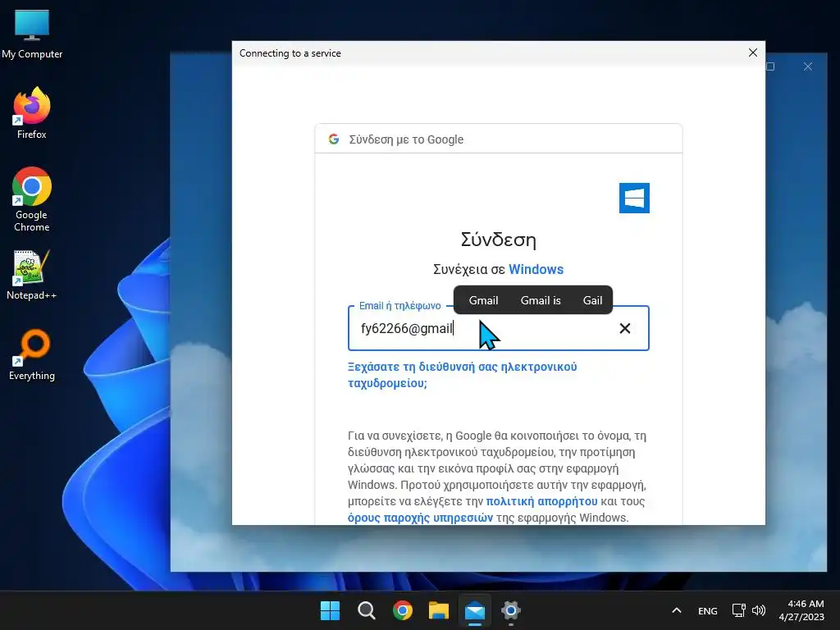
Task: Open the 'πολιτική απορρήτου' link
Action: click(x=541, y=501)
